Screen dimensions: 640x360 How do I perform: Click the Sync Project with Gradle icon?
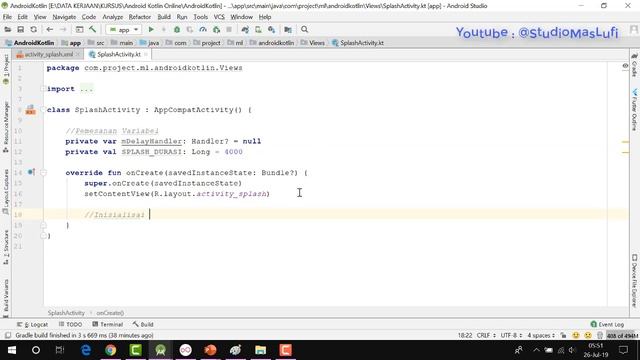click(245, 29)
